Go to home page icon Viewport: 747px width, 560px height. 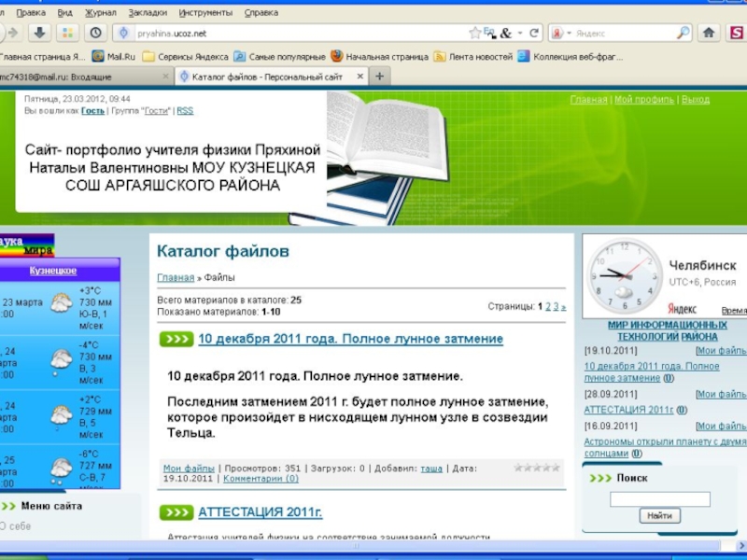(709, 33)
